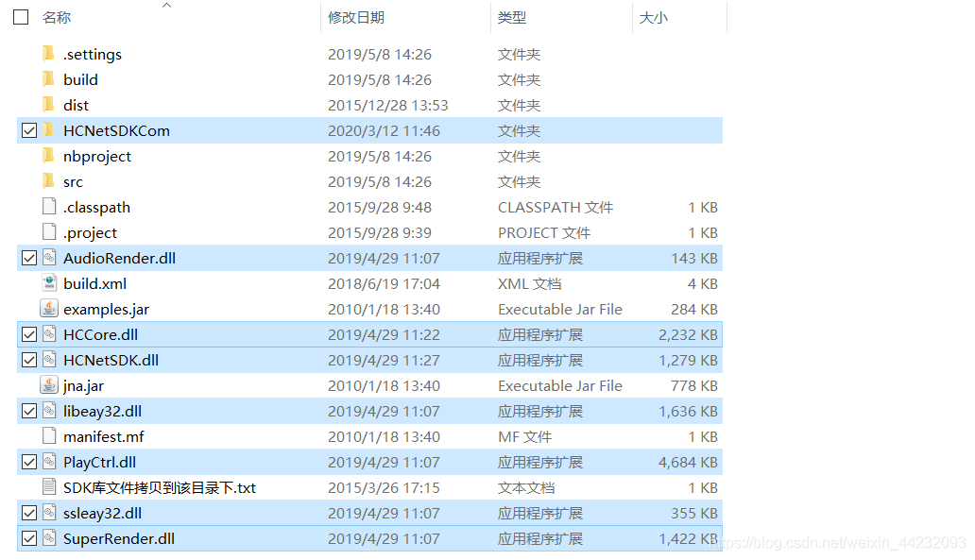975x560 pixels.
Task: Select the examples.jar file name
Action: (106, 309)
